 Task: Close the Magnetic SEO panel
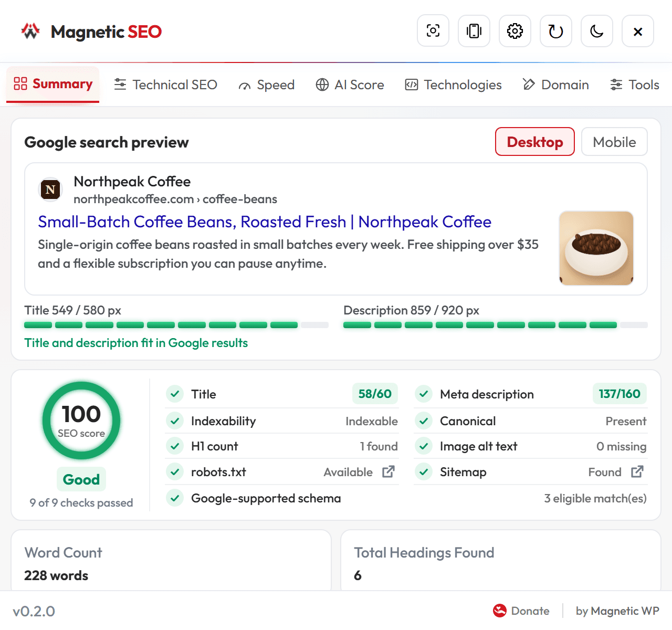[x=638, y=31]
